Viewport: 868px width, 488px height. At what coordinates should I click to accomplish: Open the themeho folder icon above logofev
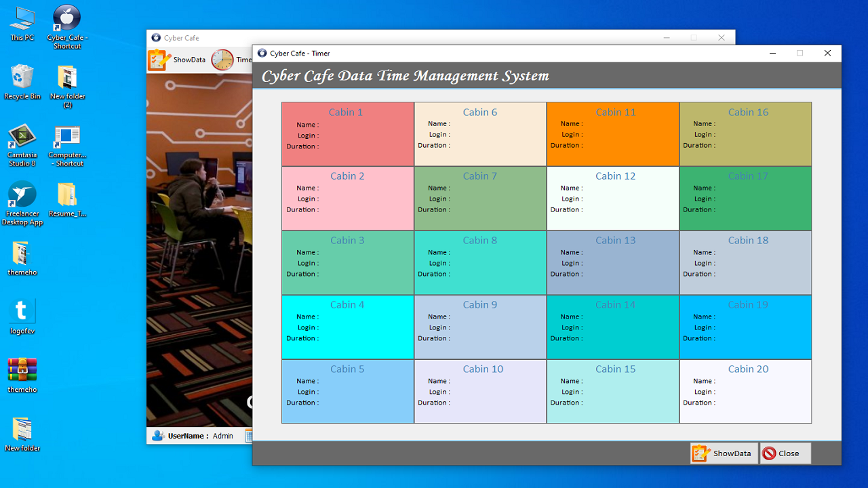pyautogui.click(x=22, y=258)
